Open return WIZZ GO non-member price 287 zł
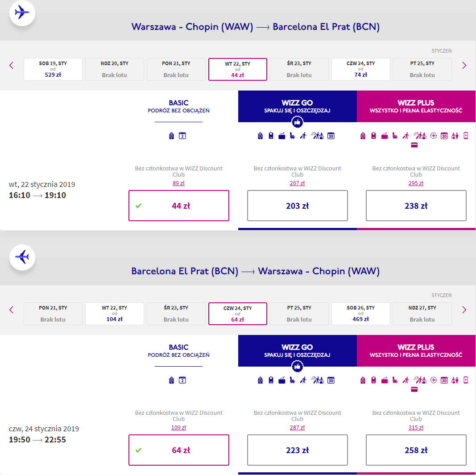476x475 pixels. coord(297,427)
